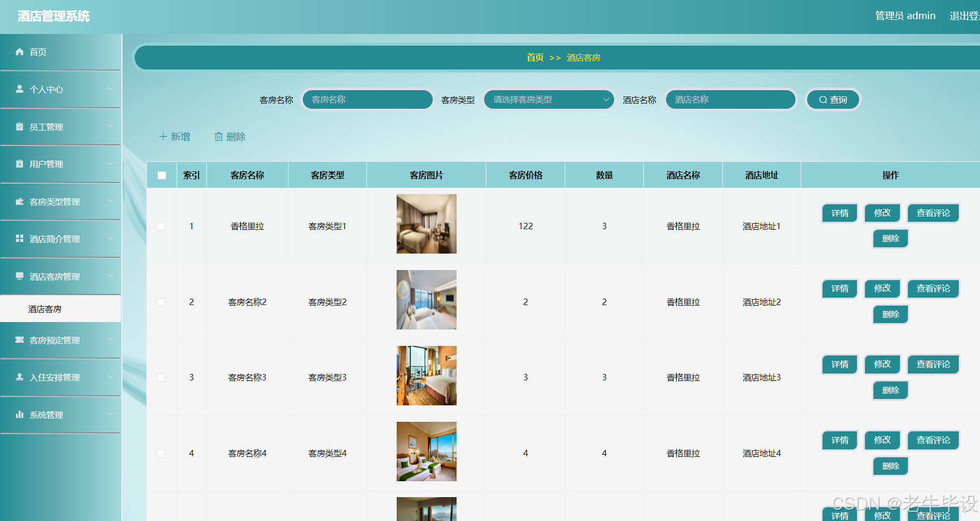Click into the 客房名称 search field

(367, 99)
